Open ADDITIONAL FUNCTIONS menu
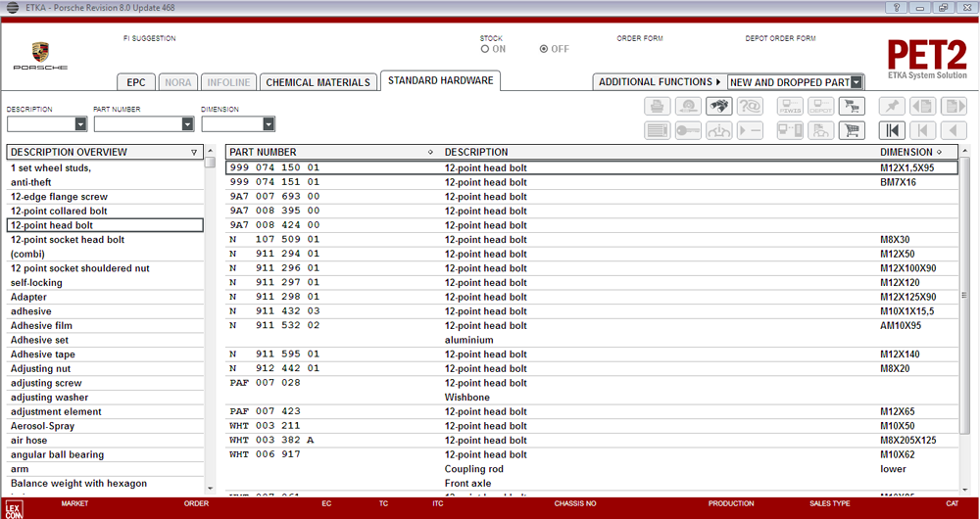Viewport: 980px width, 519px height. (660, 82)
